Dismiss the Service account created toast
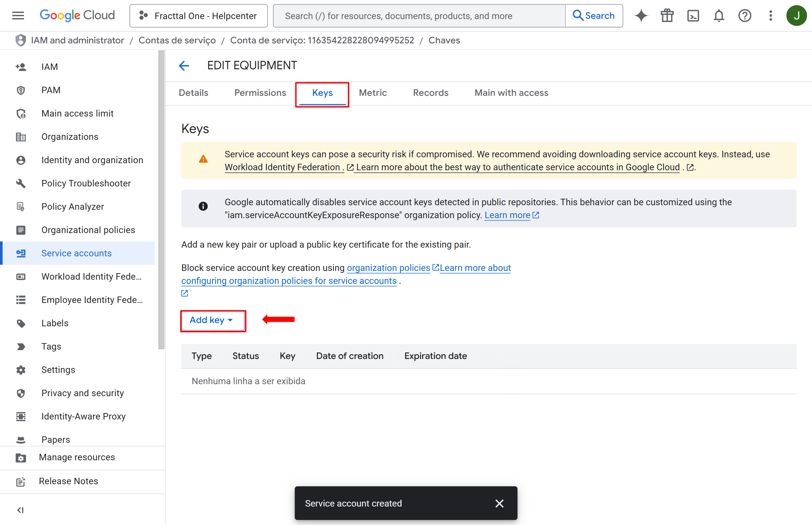The height and width of the screenshot is (525, 812). [499, 503]
